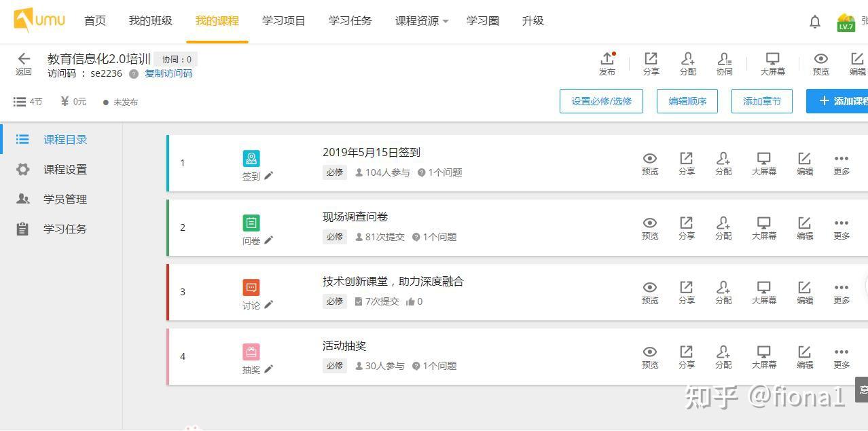Image resolution: width=868 pixels, height=431 pixels.
Task: Click the 添加章节 button
Action: (x=761, y=101)
